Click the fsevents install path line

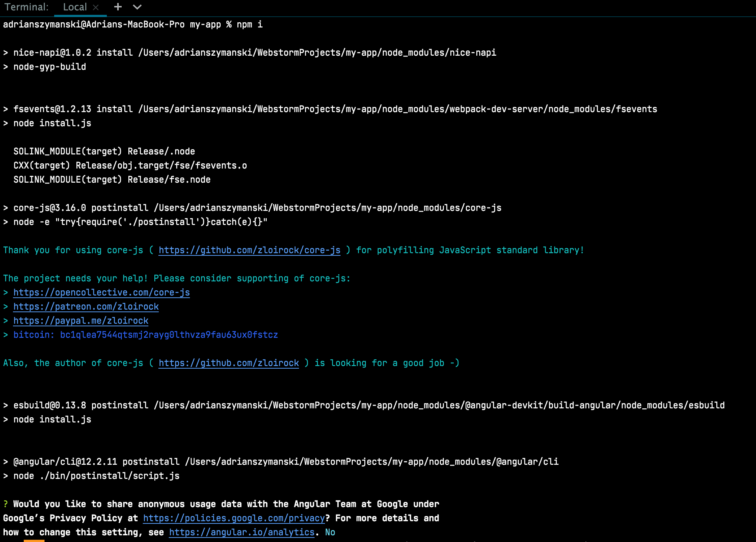329,109
